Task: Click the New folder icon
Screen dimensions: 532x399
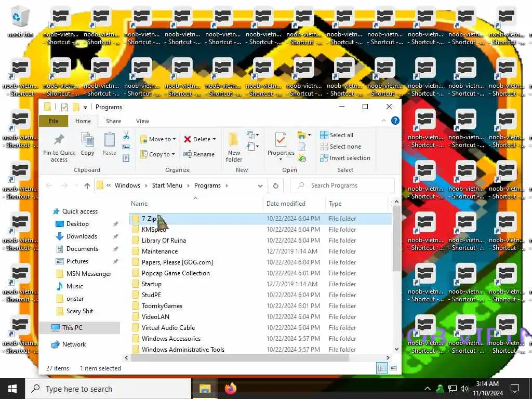Action: click(x=234, y=140)
